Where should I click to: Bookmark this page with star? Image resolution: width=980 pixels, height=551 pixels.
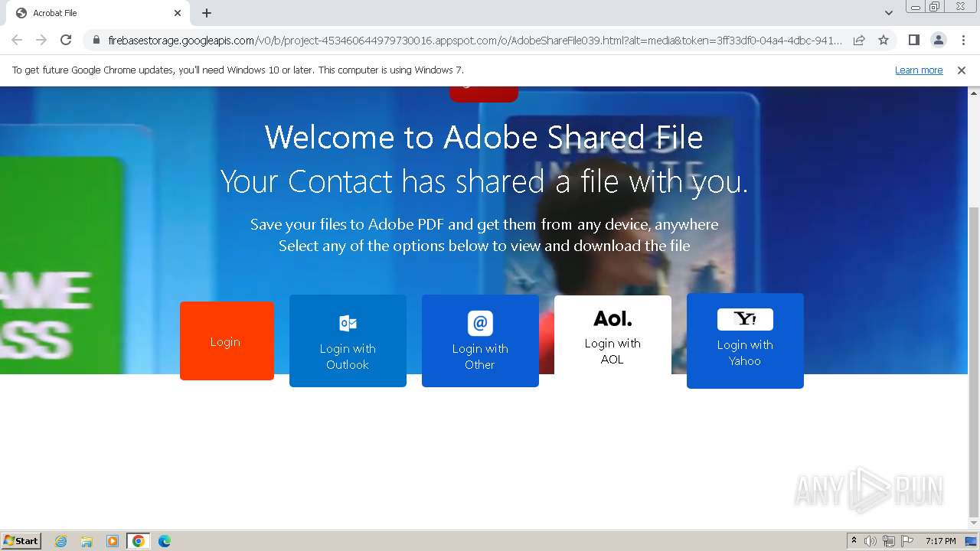(884, 40)
